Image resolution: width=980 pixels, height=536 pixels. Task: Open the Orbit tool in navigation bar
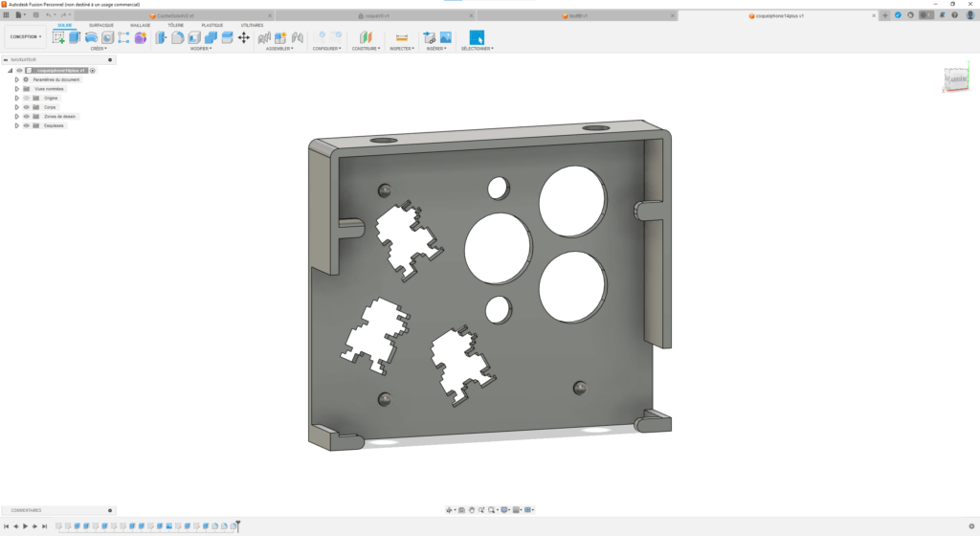(450, 510)
